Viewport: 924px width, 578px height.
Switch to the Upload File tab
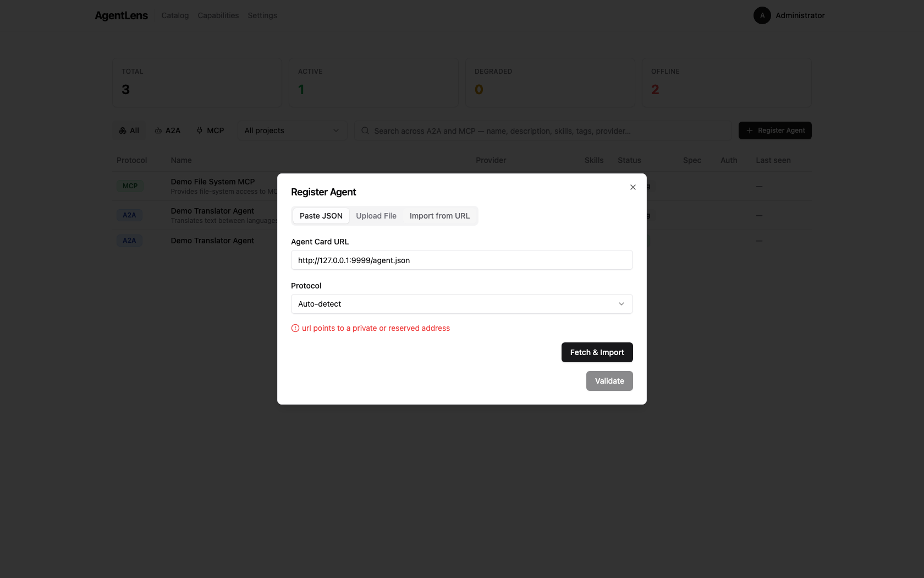click(x=376, y=216)
